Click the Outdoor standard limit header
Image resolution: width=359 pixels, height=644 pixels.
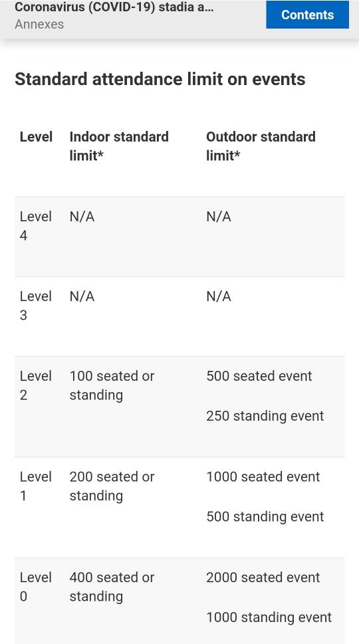coord(261,146)
